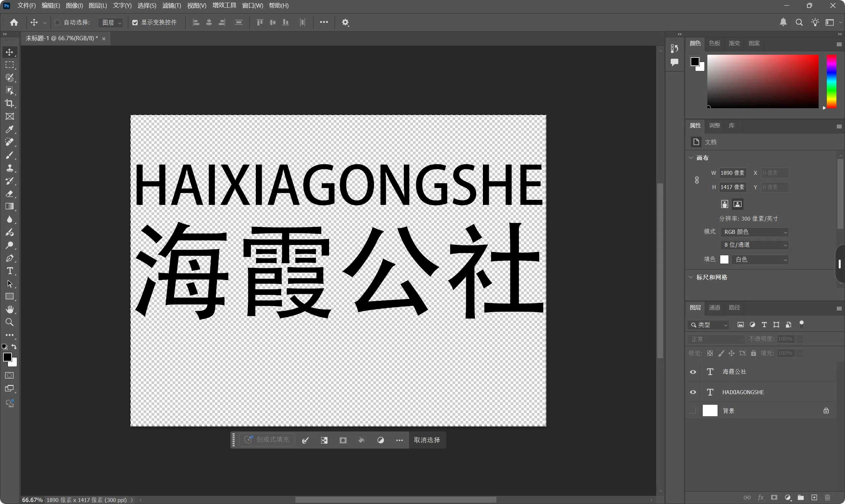Open the 滤镜(T) menu
Viewport: 845px width, 504px height.
pos(172,5)
